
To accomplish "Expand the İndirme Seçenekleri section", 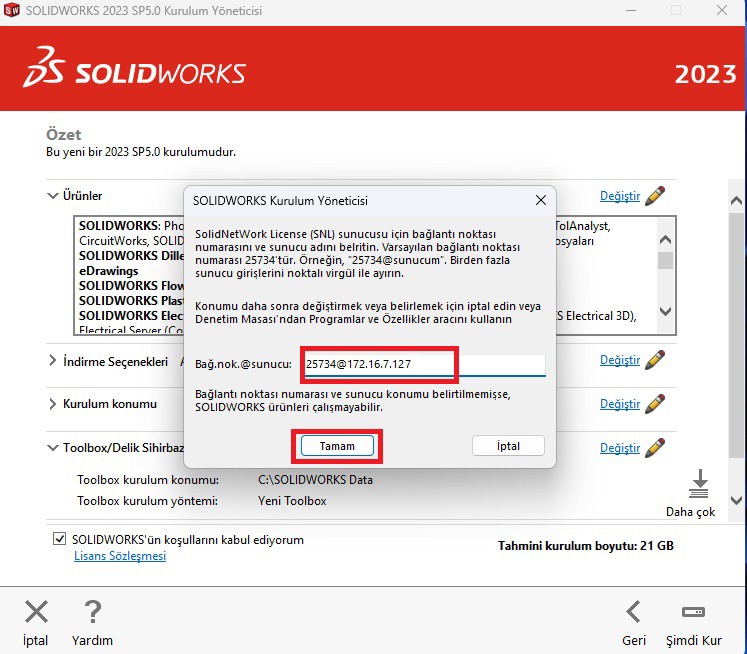I will [53, 361].
